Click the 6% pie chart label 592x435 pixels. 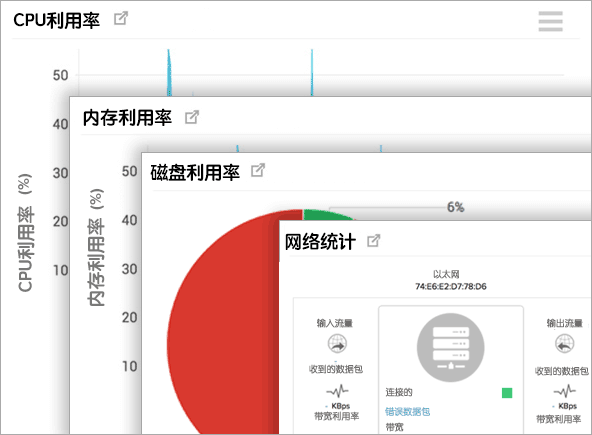click(x=456, y=207)
